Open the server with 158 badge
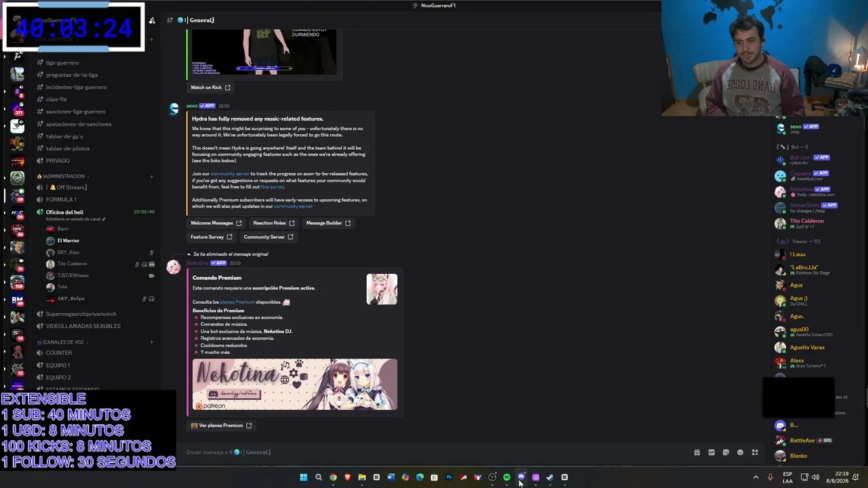The width and height of the screenshot is (868, 488). click(x=18, y=281)
